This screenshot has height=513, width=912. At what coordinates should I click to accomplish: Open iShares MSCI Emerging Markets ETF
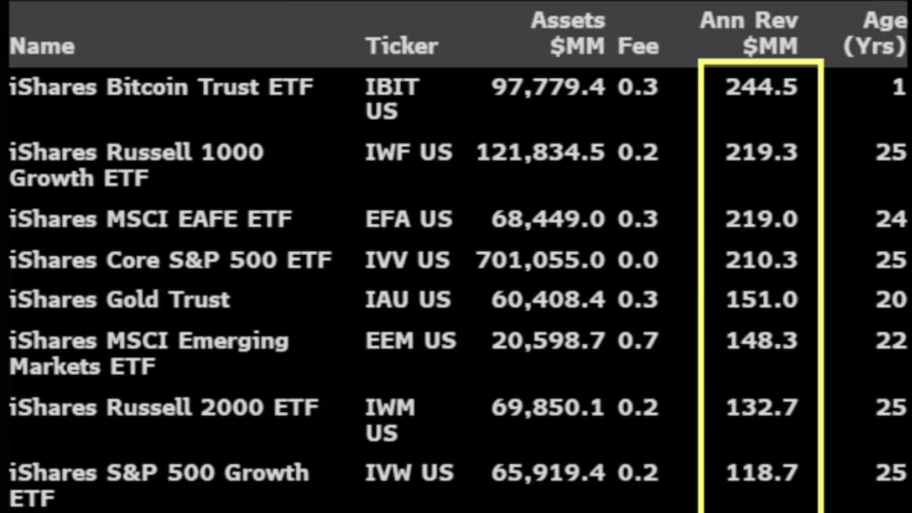148,353
